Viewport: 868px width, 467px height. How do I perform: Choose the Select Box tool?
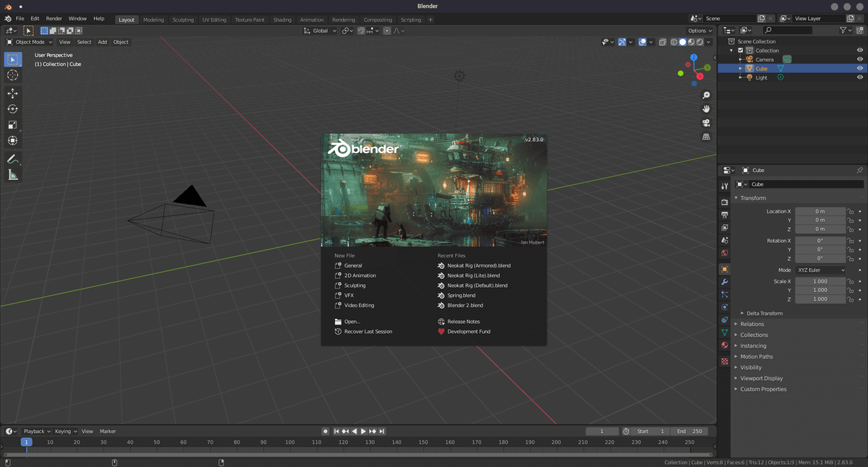tap(13, 59)
